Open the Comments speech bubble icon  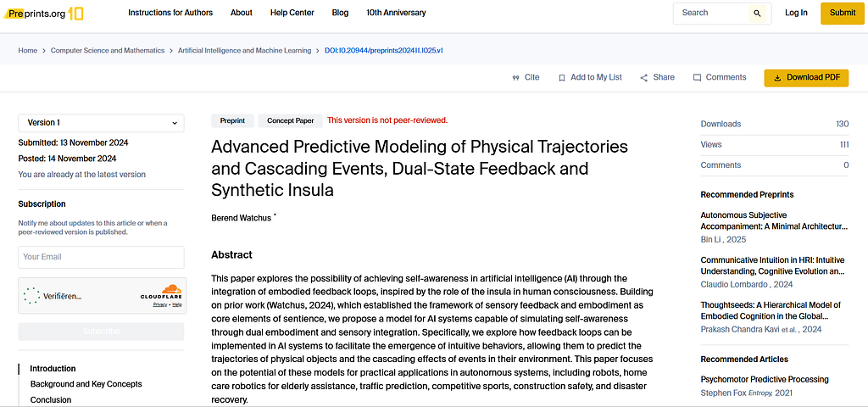697,78
